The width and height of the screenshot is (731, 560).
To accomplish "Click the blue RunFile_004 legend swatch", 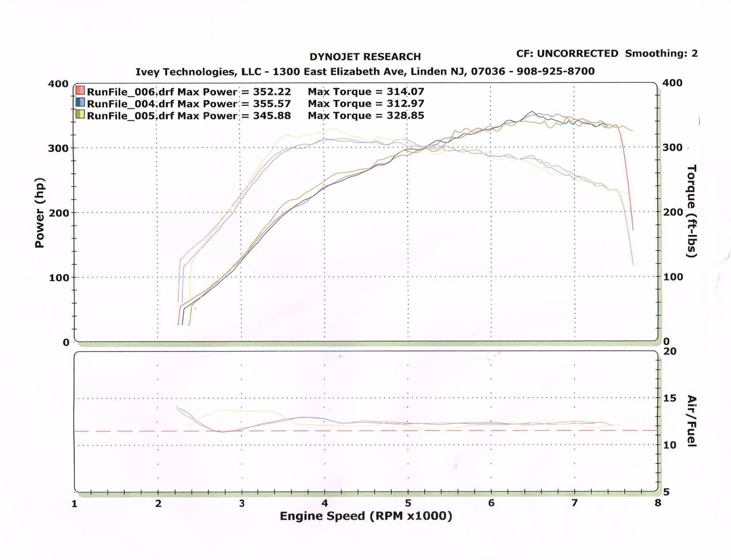I will click(x=80, y=102).
